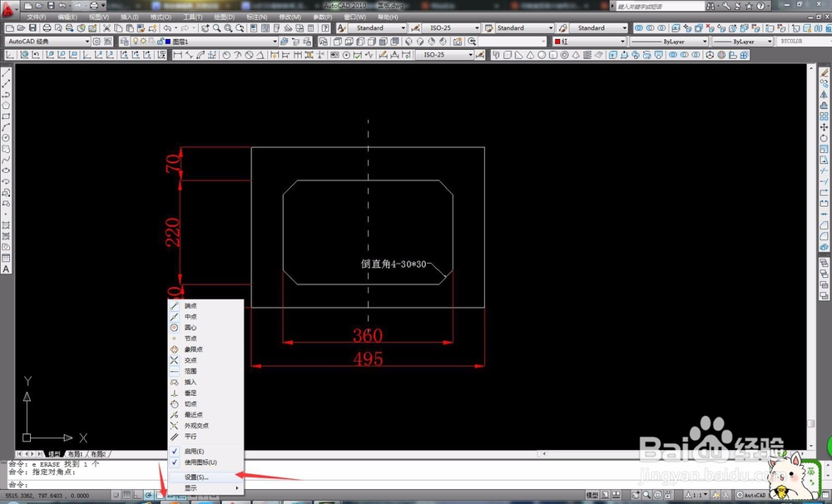Switch to the 布局2 layout tab
The width and height of the screenshot is (832, 504).
pyautogui.click(x=99, y=454)
